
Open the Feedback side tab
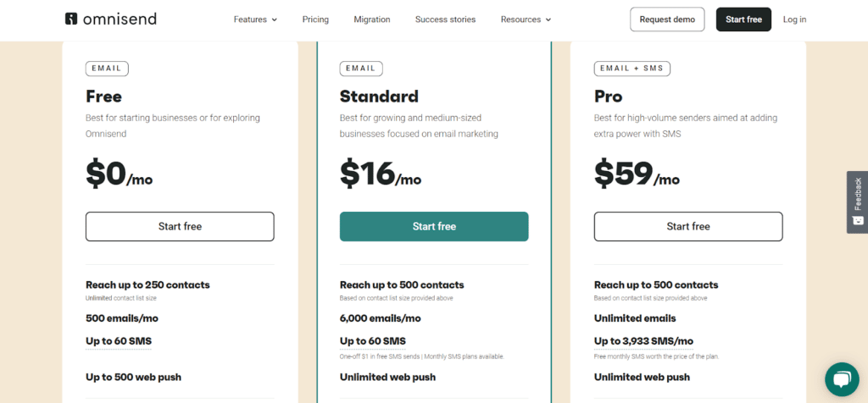point(858,201)
